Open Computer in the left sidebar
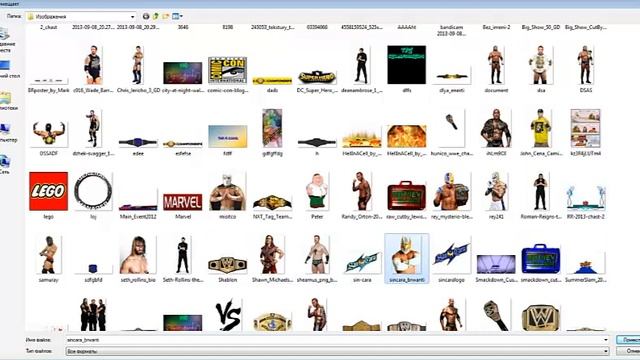The image size is (640, 360). pos(7,133)
